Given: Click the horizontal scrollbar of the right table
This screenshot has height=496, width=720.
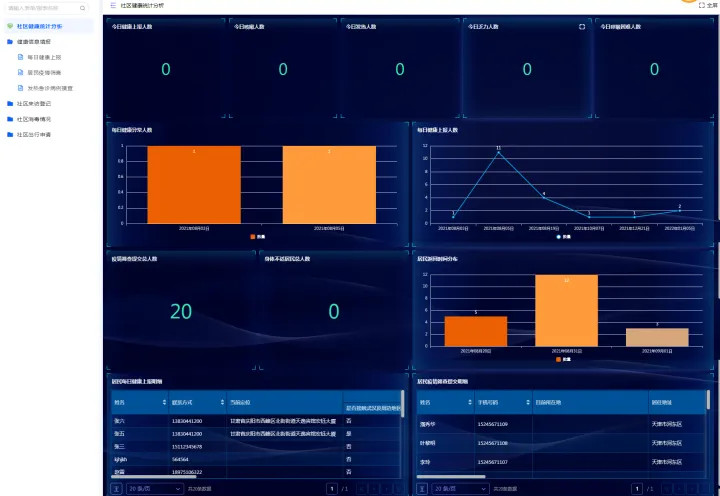Looking at the screenshot, I should [x=451, y=477].
